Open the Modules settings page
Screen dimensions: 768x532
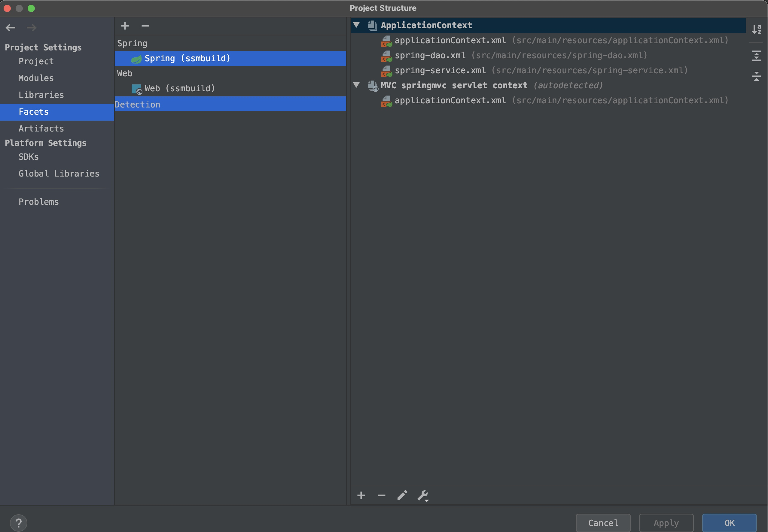tap(36, 78)
